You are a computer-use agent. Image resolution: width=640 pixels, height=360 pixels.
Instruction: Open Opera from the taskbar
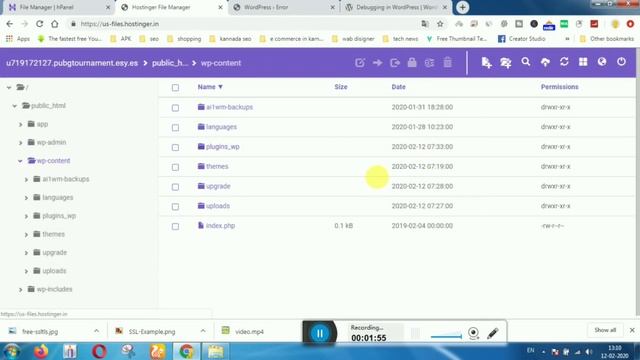(99, 351)
